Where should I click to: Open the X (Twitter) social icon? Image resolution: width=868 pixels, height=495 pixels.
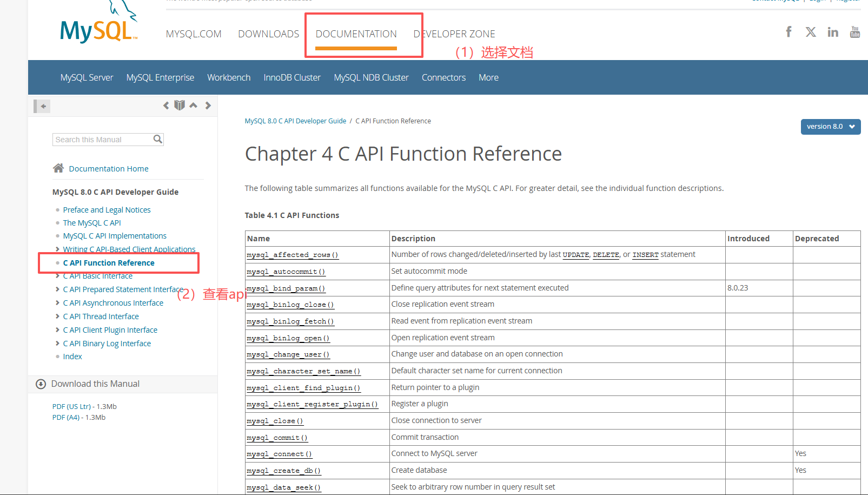811,32
